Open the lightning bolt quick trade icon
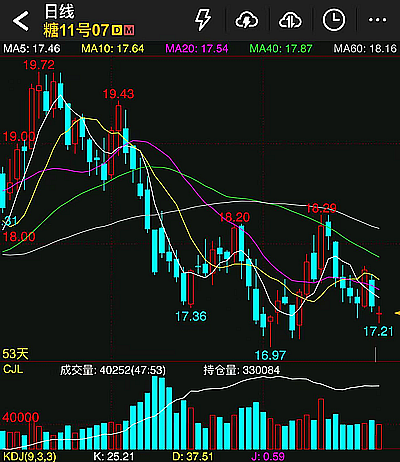Viewport: 400px width, 462px height. 203,20
